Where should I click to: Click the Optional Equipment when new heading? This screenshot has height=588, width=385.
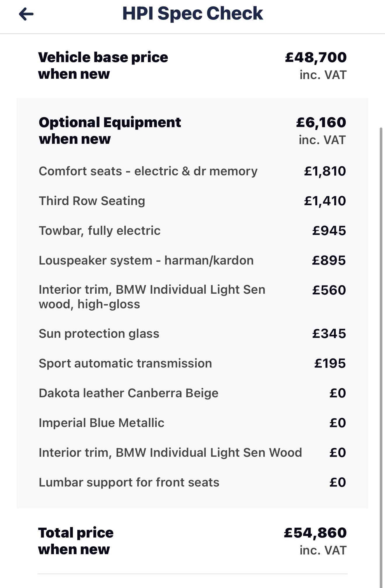coord(110,130)
